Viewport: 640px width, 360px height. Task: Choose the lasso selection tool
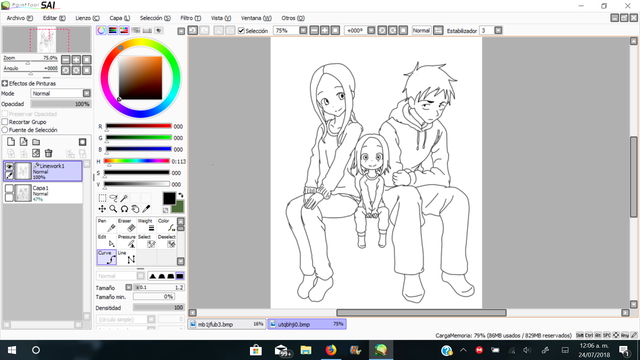tap(113, 198)
